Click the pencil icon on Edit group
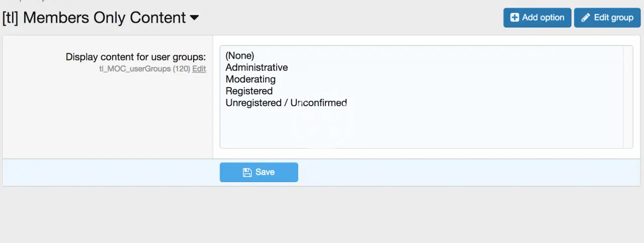This screenshot has height=243, width=644. (586, 18)
